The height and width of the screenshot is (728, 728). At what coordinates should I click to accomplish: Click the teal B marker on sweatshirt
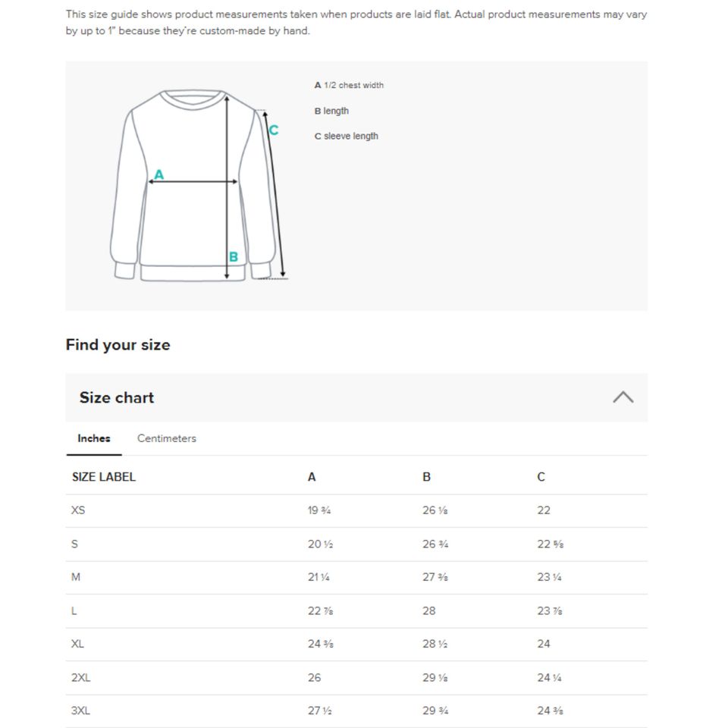234,257
